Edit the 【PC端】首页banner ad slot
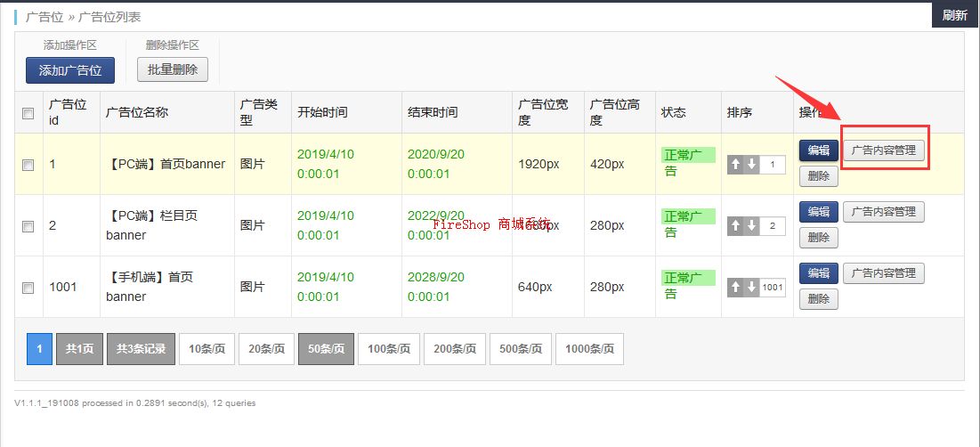The height and width of the screenshot is (447, 980). click(x=818, y=150)
